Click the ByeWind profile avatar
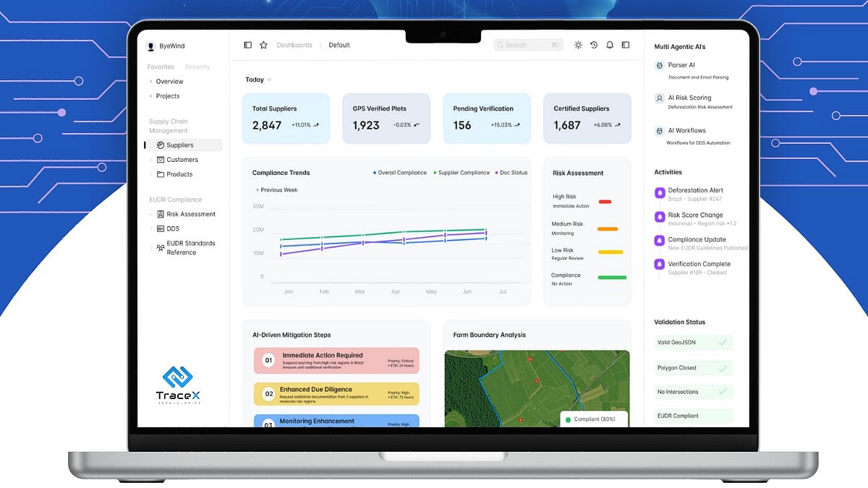Viewport: 868px width, 488px height. pyautogui.click(x=151, y=46)
